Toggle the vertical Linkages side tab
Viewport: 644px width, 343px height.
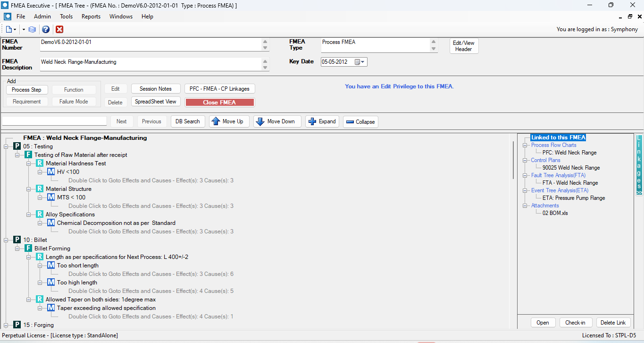pos(639,165)
